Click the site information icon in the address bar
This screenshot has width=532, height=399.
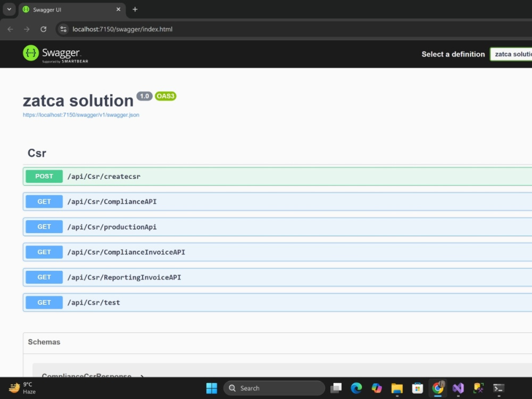tap(63, 29)
